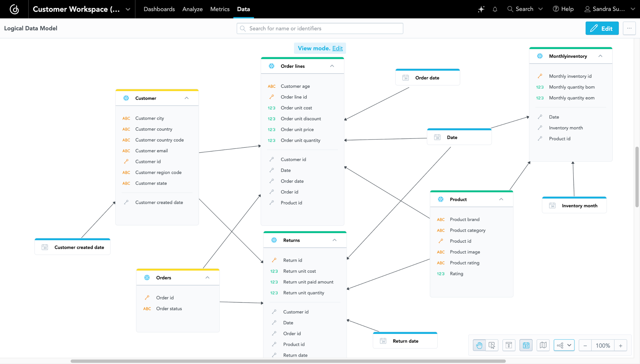This screenshot has height=364, width=640.
Task: Select the hand pan tool
Action: (x=479, y=345)
